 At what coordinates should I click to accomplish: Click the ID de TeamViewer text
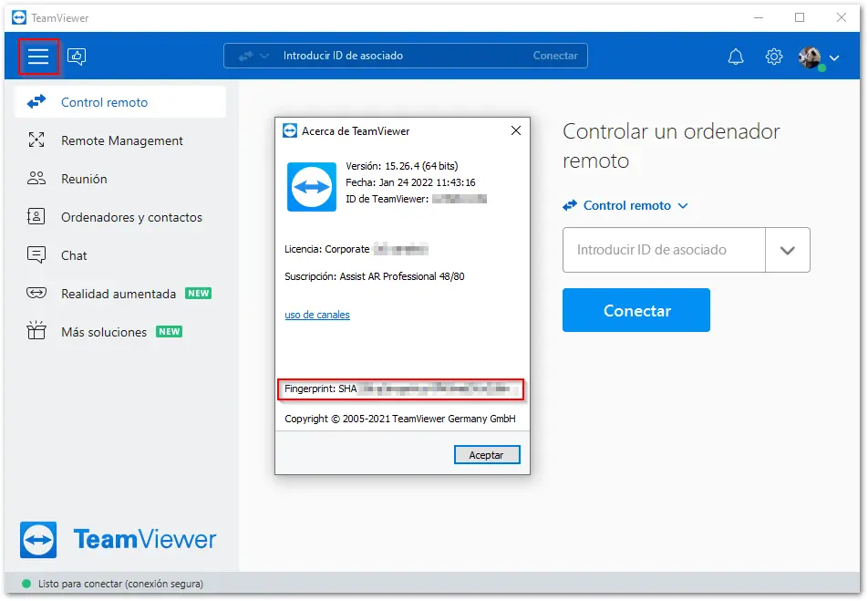387,199
